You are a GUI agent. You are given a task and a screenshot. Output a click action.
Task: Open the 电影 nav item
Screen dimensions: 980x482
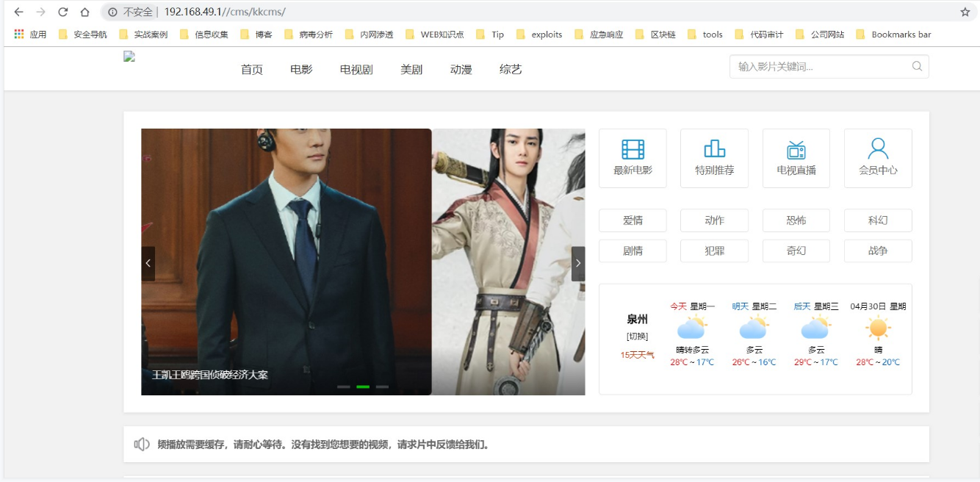pyautogui.click(x=301, y=70)
